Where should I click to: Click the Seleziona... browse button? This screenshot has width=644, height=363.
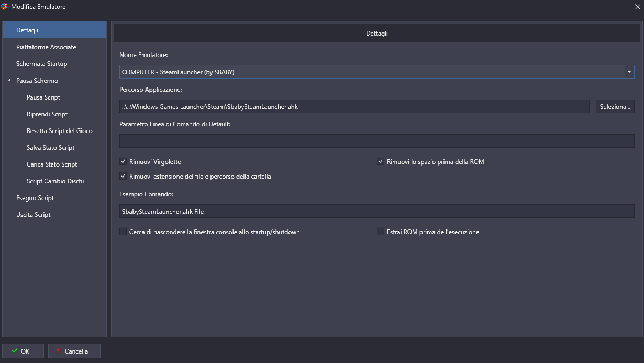(615, 106)
